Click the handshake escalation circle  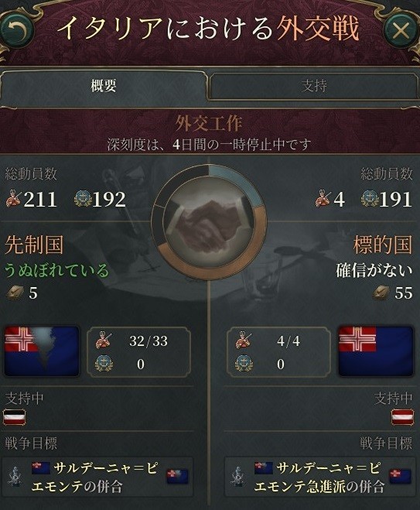209,222
